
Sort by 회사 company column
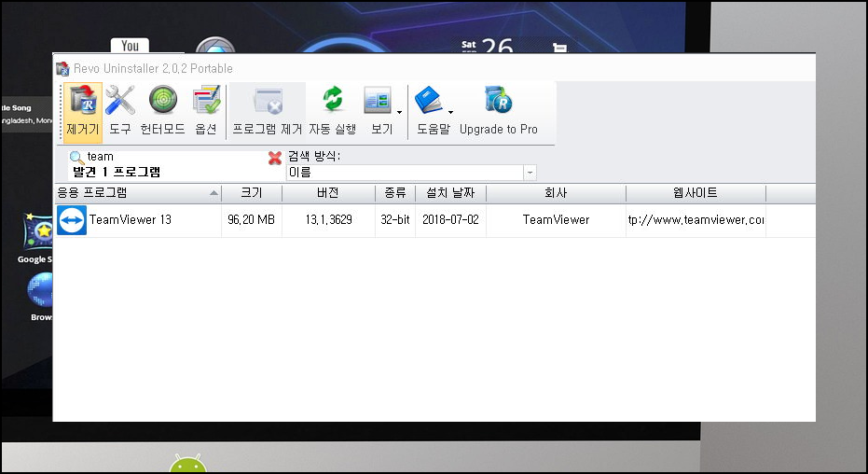[x=556, y=193]
